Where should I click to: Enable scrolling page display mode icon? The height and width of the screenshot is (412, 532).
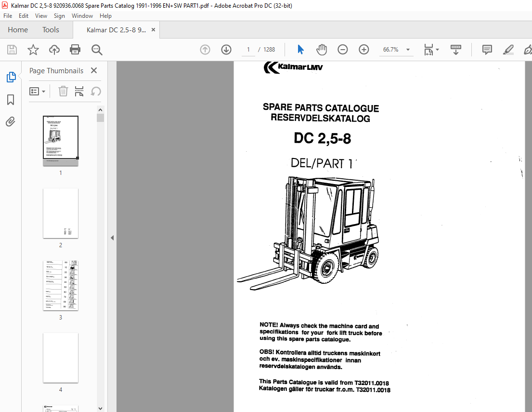tap(455, 50)
